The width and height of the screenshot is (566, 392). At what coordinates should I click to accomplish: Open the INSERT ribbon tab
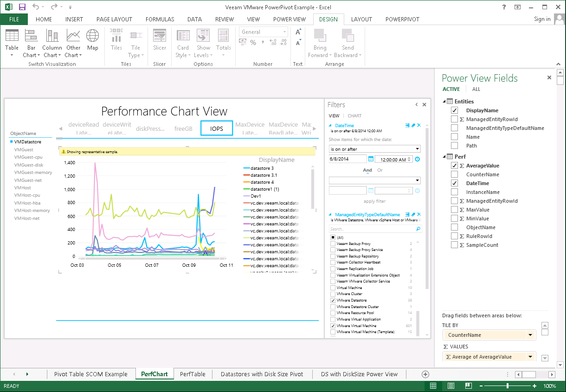[x=74, y=19]
